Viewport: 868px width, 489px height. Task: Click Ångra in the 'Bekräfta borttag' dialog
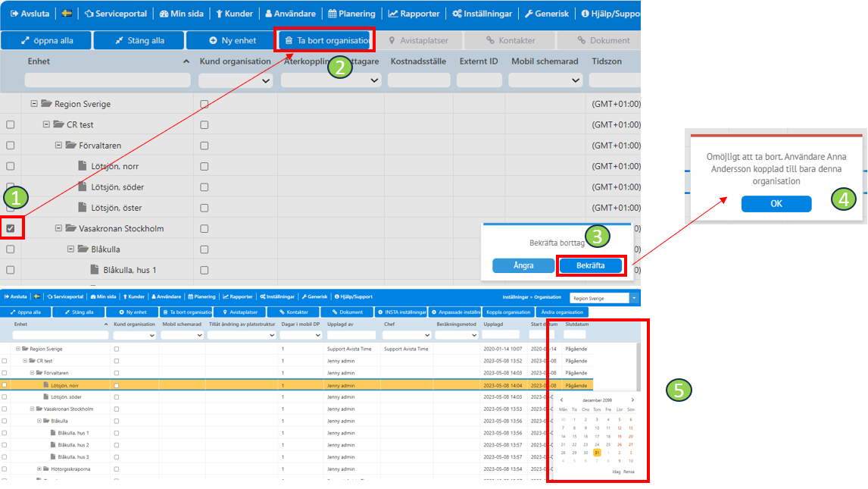click(x=523, y=266)
